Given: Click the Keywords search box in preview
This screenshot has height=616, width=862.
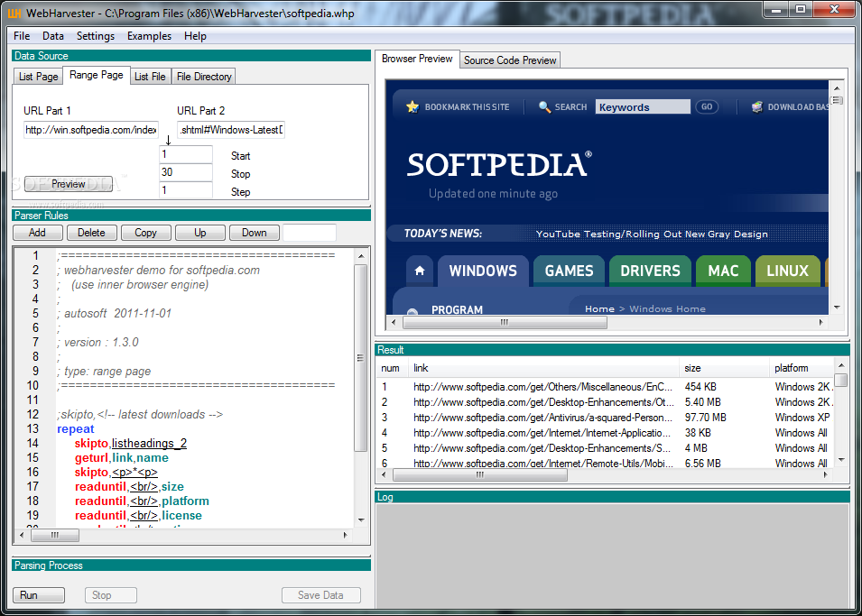Looking at the screenshot, I should coord(642,106).
